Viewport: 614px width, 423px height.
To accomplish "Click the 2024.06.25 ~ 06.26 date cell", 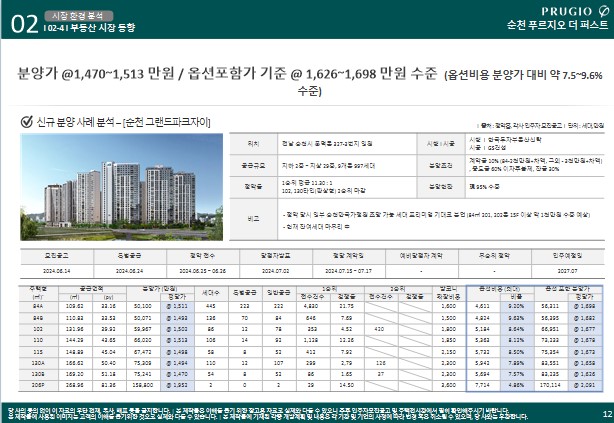I will 202,271.
